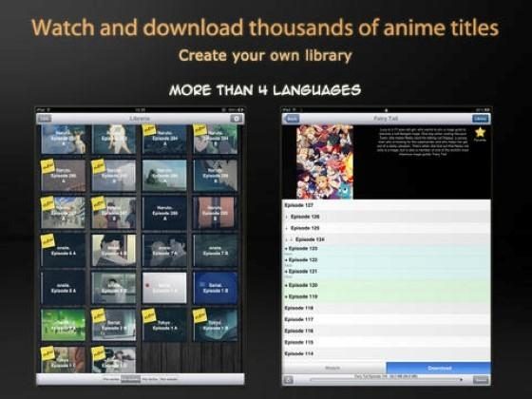Click the Back arrow button
532x399 pixels.
[x=292, y=119]
